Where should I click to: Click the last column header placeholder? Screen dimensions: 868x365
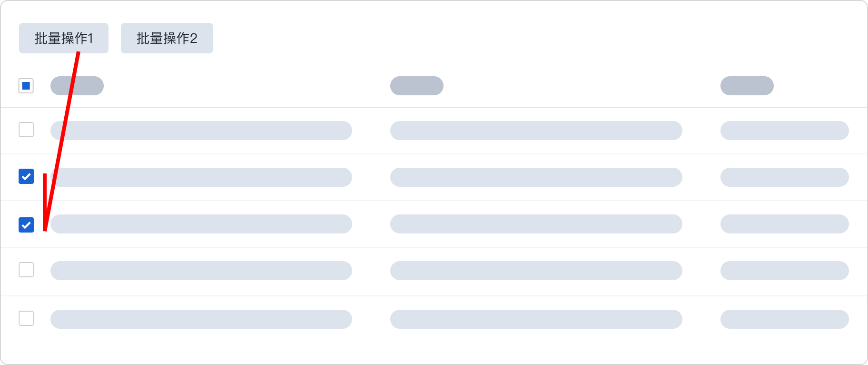747,86
